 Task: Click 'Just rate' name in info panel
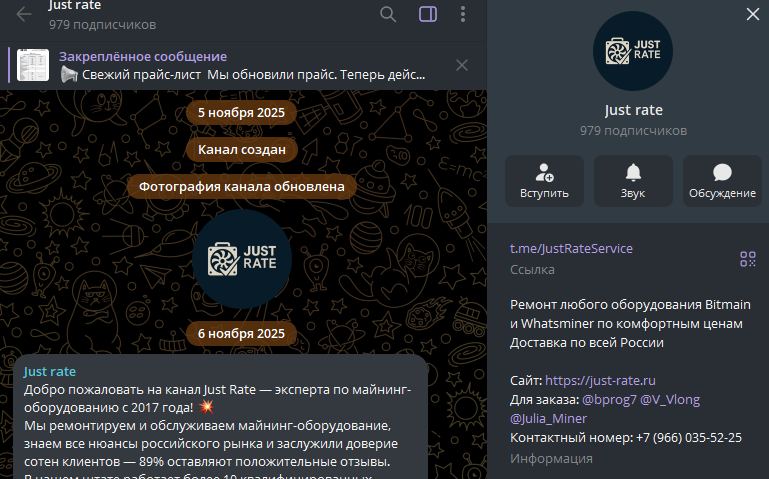[x=633, y=110]
